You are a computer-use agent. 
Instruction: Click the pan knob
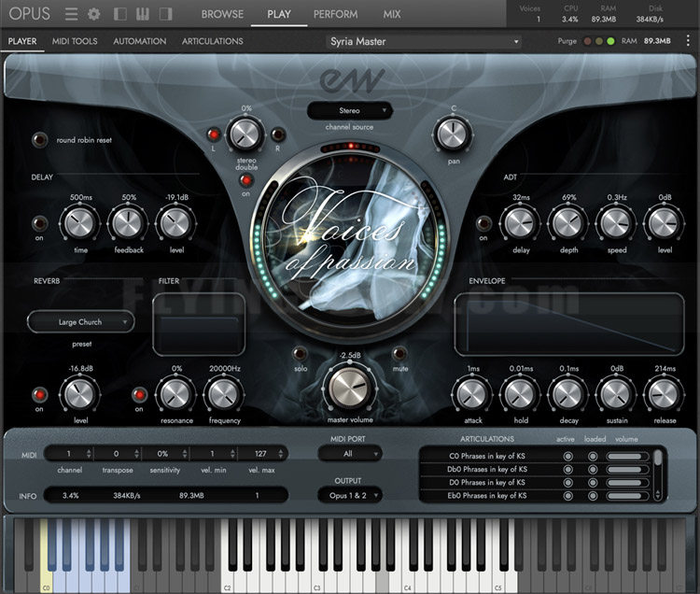pos(453,134)
